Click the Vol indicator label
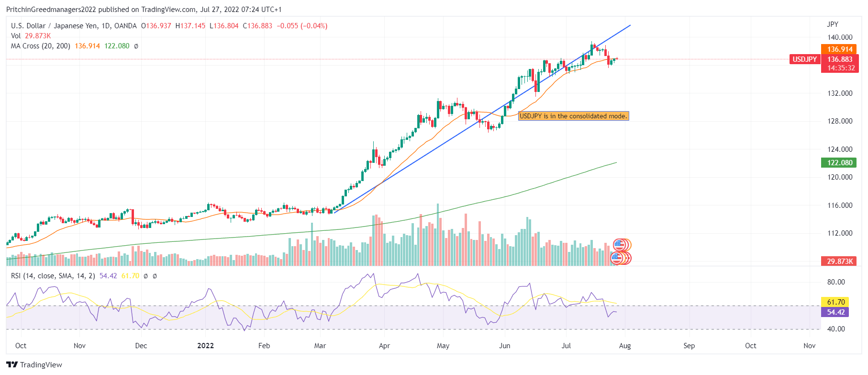This screenshot has width=868, height=375. click(16, 36)
